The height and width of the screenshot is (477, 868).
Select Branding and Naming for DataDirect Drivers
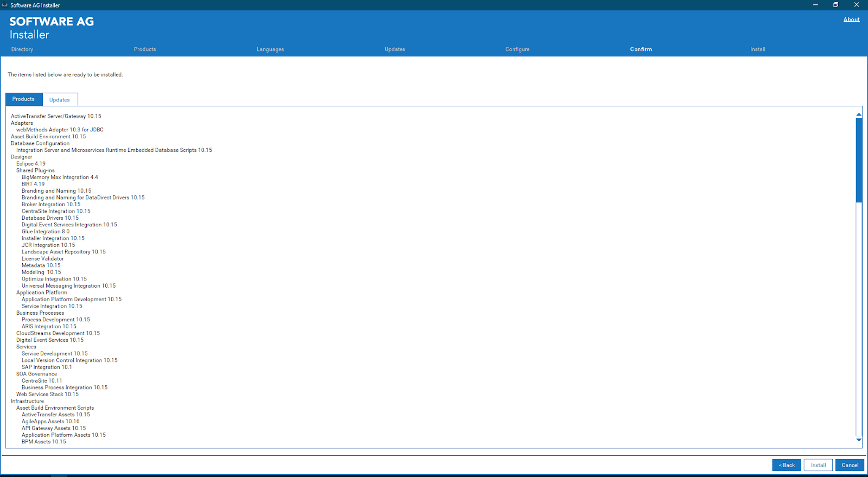click(83, 198)
